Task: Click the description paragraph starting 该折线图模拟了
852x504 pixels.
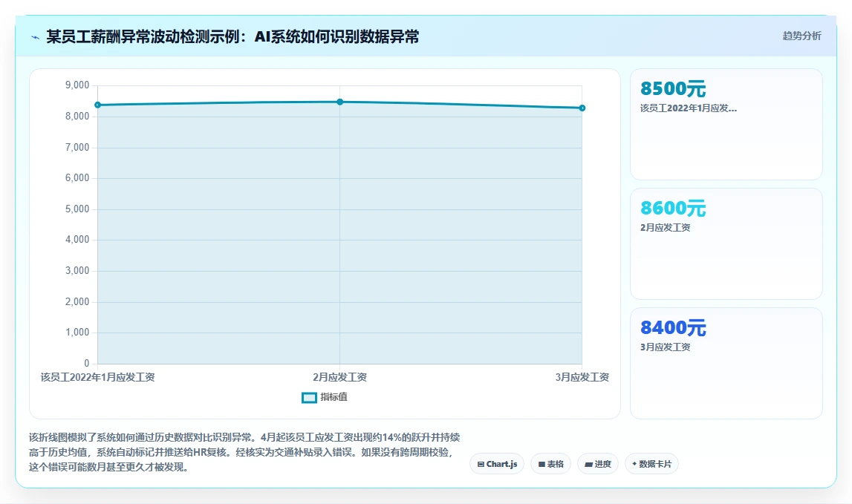Action: pyautogui.click(x=244, y=452)
